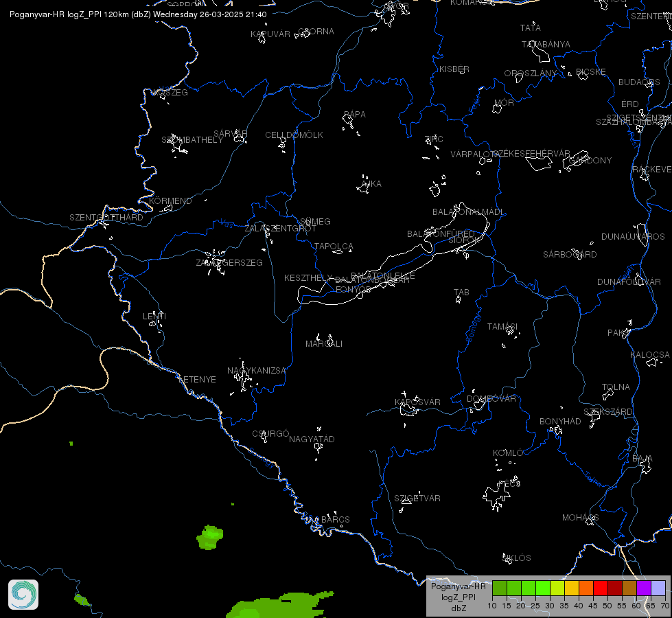Click the TAPOLCA city label
Image resolution: width=672 pixels, height=618 pixels.
[x=334, y=247]
